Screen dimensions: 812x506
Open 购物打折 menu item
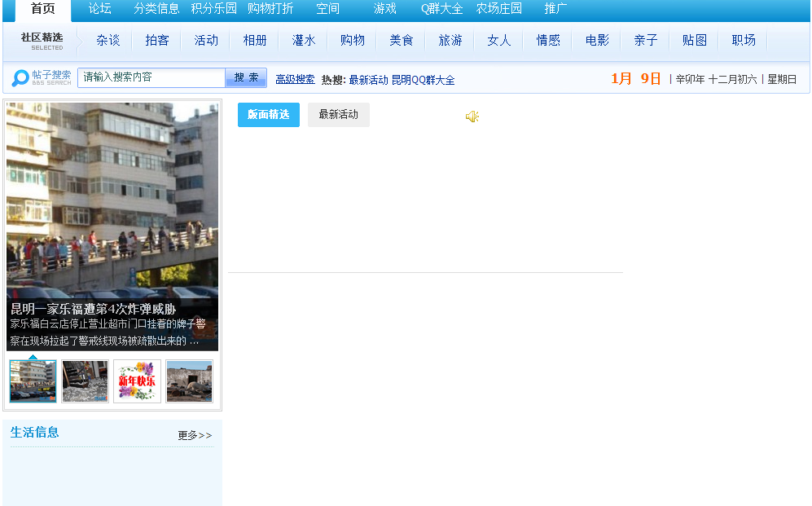tap(270, 9)
